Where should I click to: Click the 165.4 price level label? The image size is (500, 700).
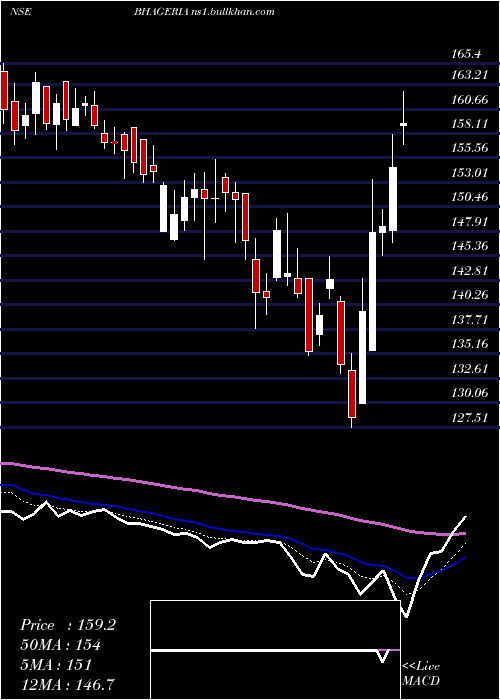pyautogui.click(x=466, y=54)
